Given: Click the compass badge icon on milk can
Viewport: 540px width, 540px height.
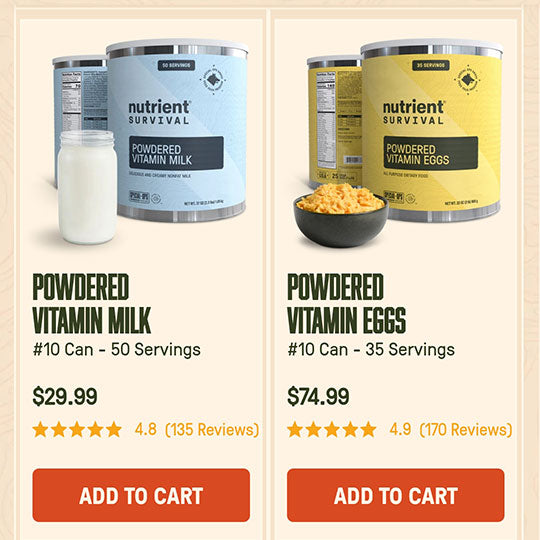Looking at the screenshot, I should click(213, 80).
